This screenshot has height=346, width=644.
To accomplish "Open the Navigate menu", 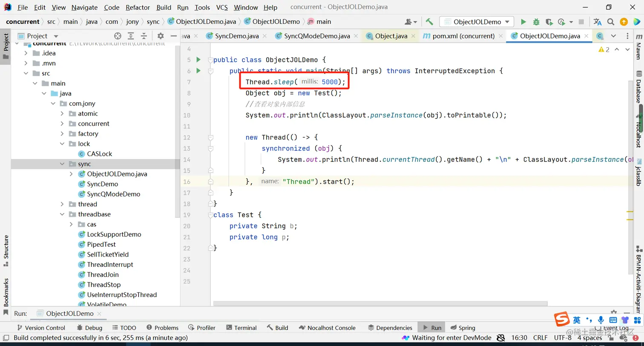I will [x=84, y=7].
